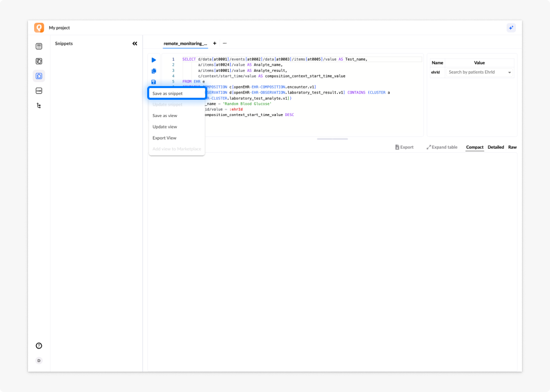Open the three-dot tab options menu
Viewport: 550px width, 392px height.
coord(225,43)
